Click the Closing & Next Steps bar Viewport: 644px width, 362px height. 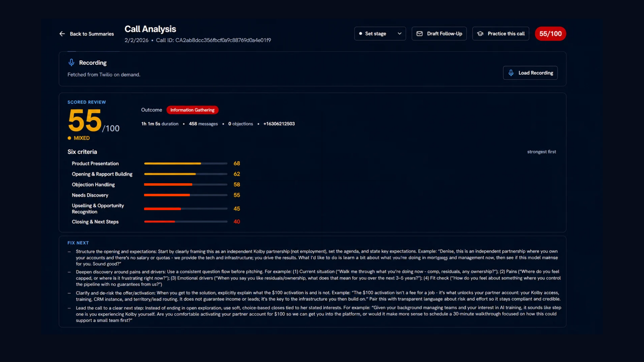click(x=185, y=222)
